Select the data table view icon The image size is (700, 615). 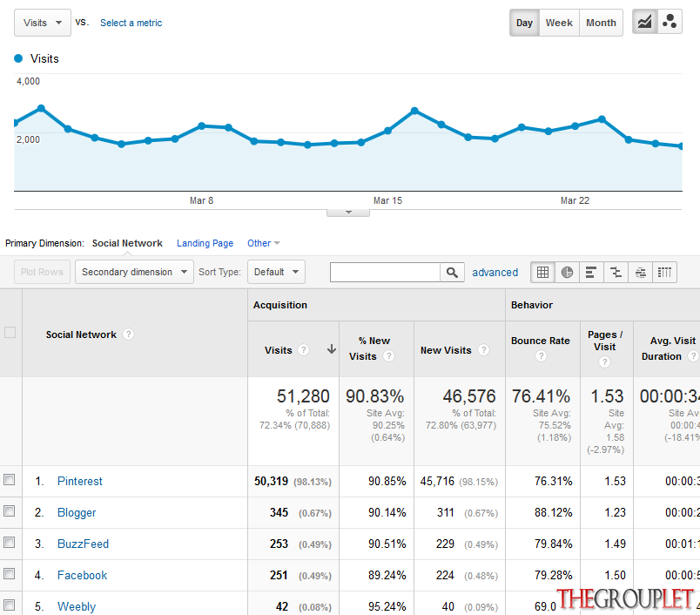543,272
